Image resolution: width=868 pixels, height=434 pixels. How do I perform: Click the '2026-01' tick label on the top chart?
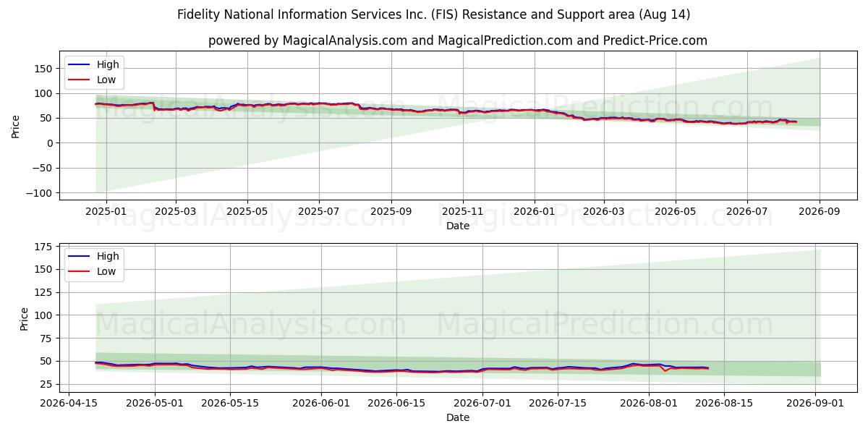(x=535, y=212)
